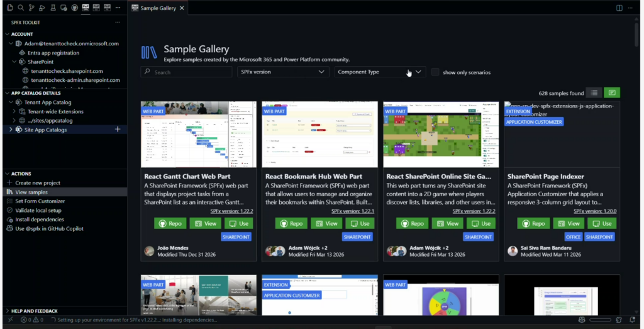Switch to green card grid view

point(611,92)
